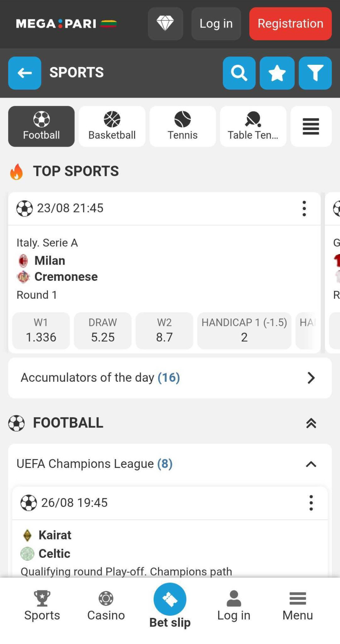The image size is (340, 644).
Task: Collapse the FOOTBALL section double chevron
Action: pyautogui.click(x=311, y=423)
